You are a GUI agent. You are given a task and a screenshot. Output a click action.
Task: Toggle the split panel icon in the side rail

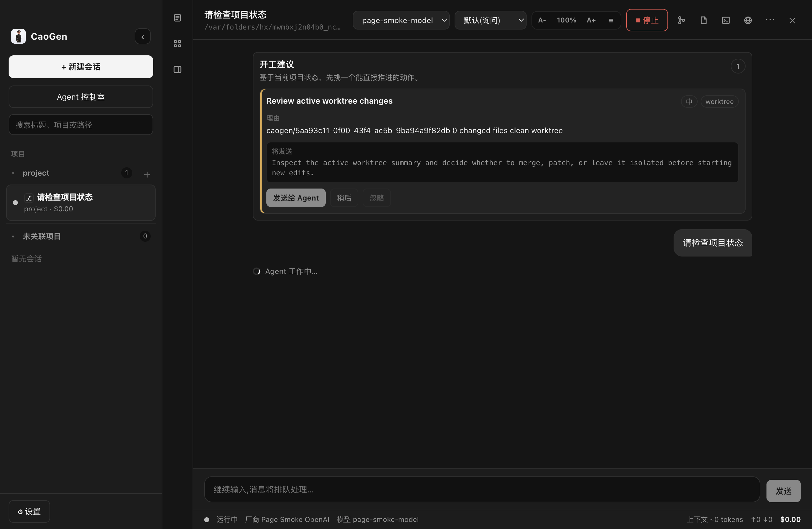point(177,70)
